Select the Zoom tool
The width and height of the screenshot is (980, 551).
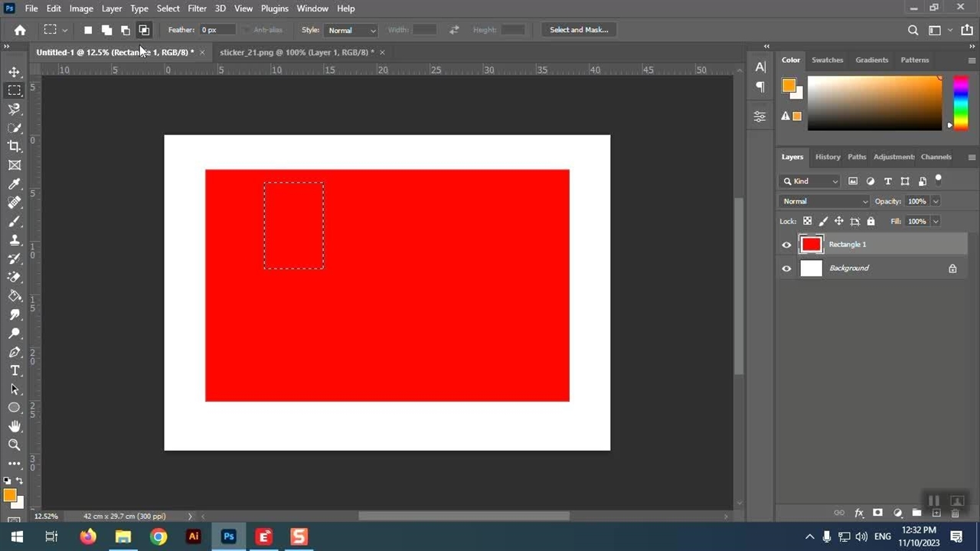click(x=14, y=445)
